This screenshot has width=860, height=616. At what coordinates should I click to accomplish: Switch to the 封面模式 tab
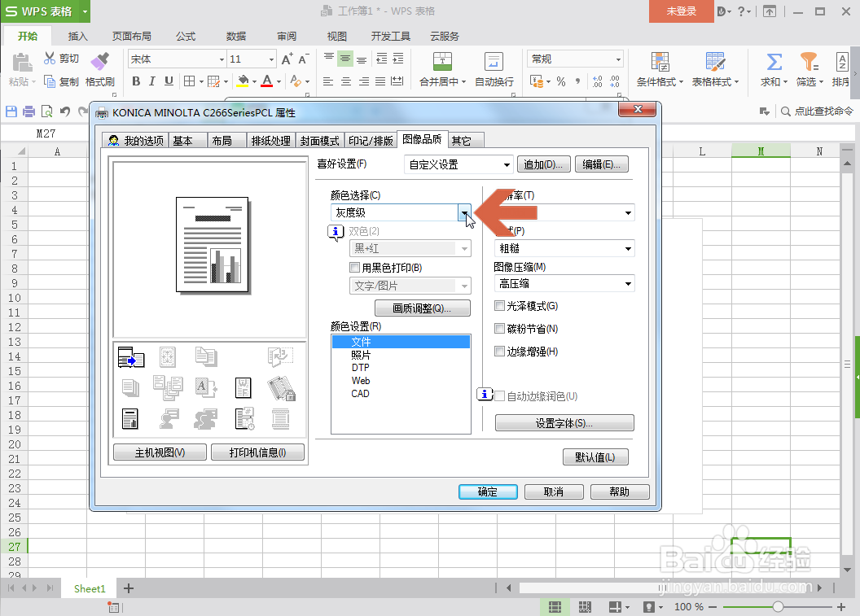coord(320,141)
